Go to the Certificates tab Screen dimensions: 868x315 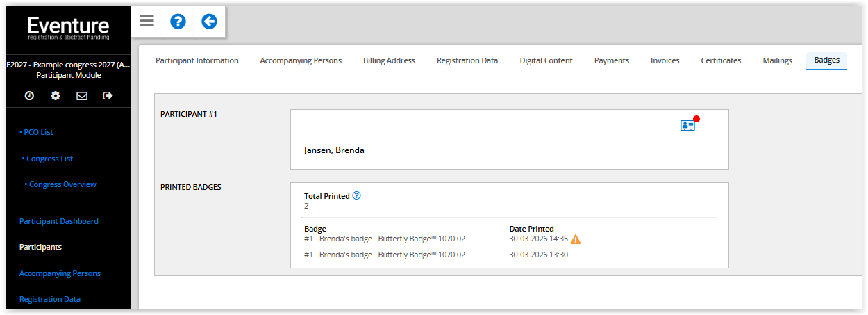point(721,60)
